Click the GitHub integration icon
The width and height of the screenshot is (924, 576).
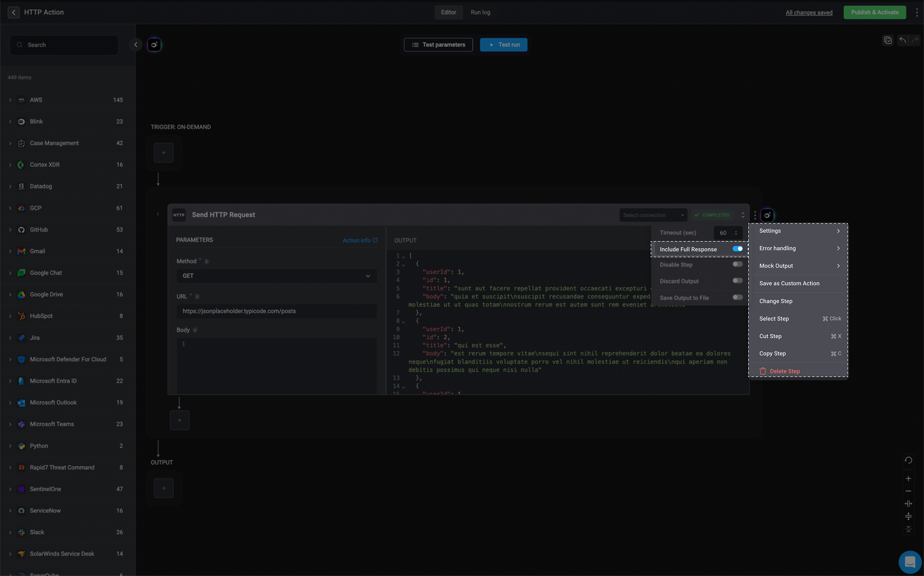[x=22, y=230]
